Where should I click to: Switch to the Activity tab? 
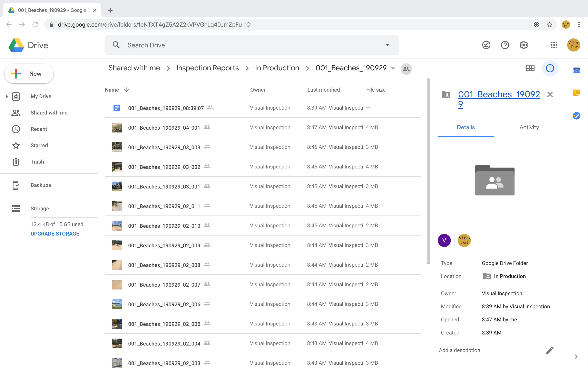529,127
